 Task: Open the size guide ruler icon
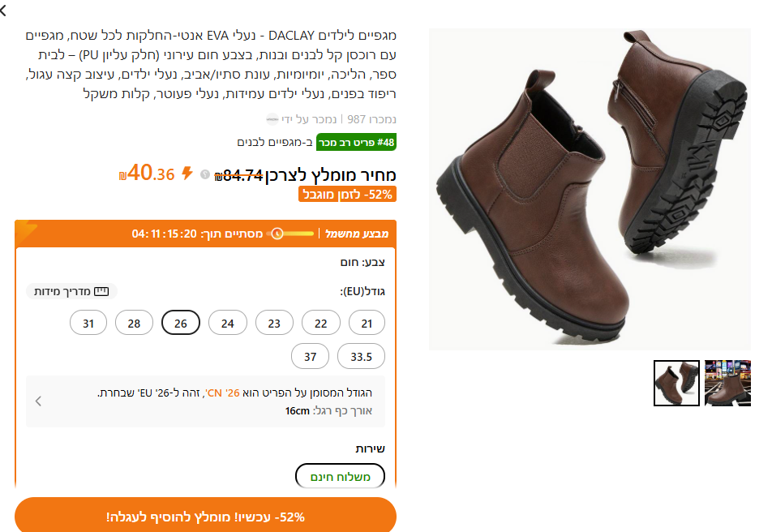pyautogui.click(x=101, y=291)
